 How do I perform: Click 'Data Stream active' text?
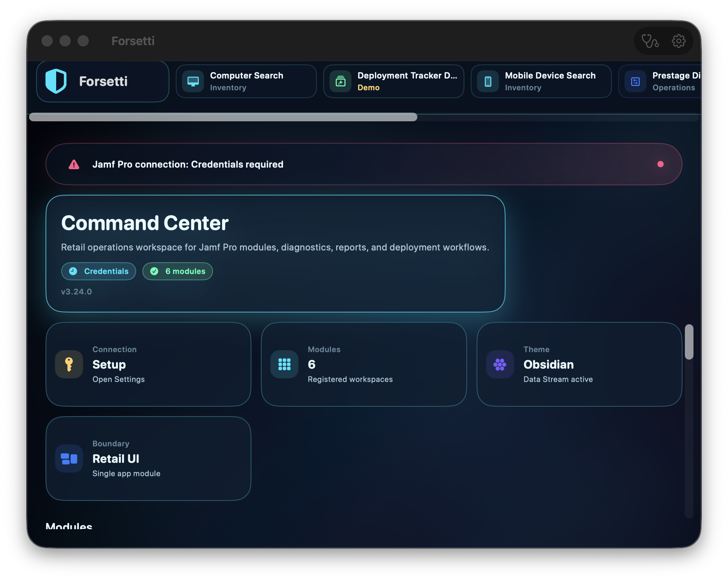(558, 379)
